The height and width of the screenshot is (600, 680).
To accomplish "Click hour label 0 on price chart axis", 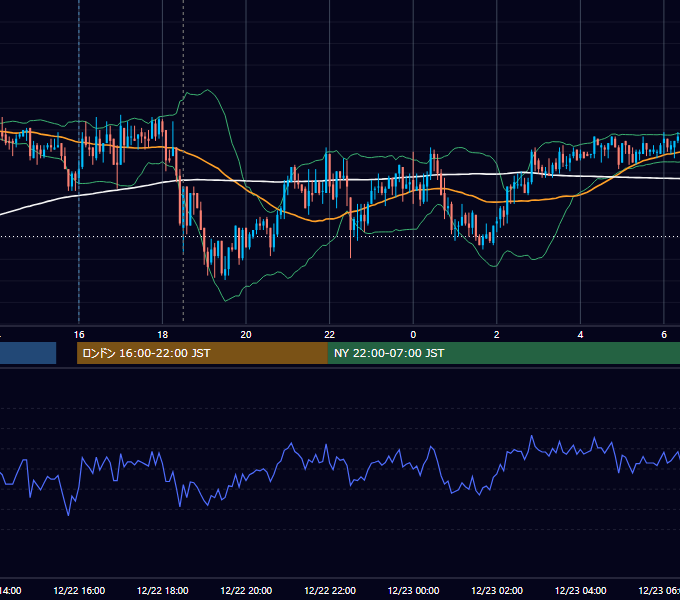I will click(x=413, y=335).
